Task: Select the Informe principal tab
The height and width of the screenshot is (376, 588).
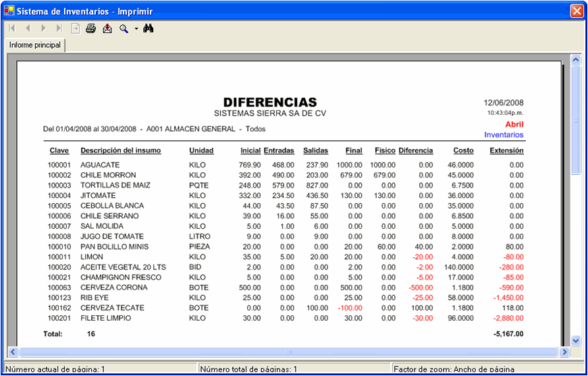Action: pos(35,45)
